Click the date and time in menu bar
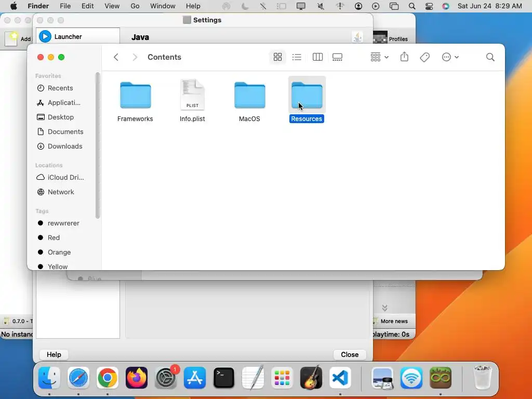 point(489,6)
